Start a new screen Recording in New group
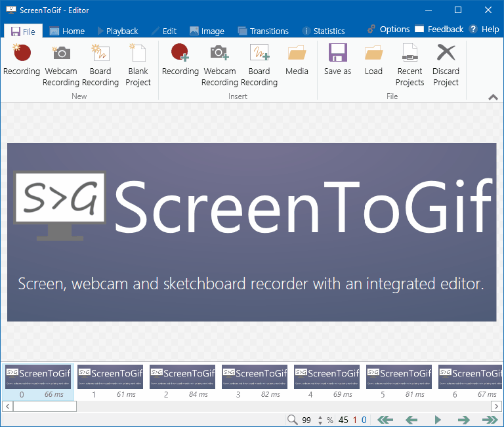This screenshot has height=427, width=504. [x=22, y=60]
